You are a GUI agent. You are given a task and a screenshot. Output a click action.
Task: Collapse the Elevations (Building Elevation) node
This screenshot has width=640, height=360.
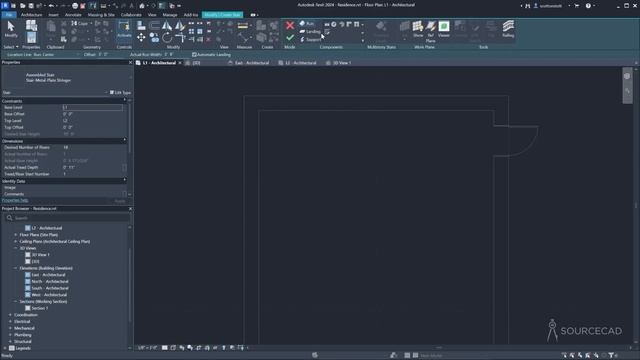coord(16,268)
